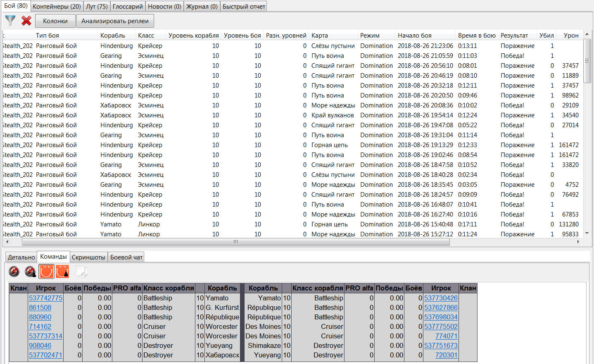Click the Shimakaze ship cell

click(264, 345)
